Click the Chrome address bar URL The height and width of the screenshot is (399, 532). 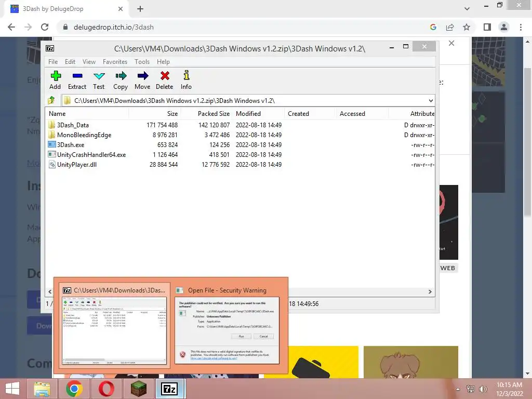click(x=114, y=27)
